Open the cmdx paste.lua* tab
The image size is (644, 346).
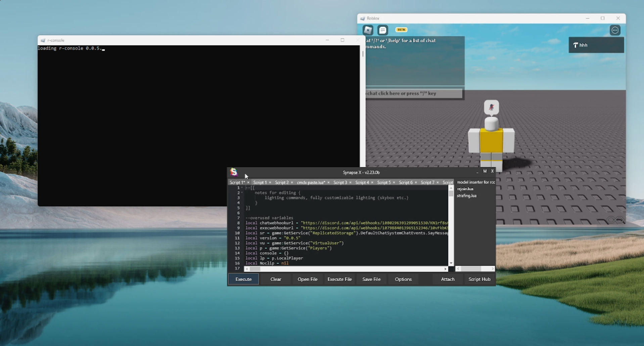(311, 183)
